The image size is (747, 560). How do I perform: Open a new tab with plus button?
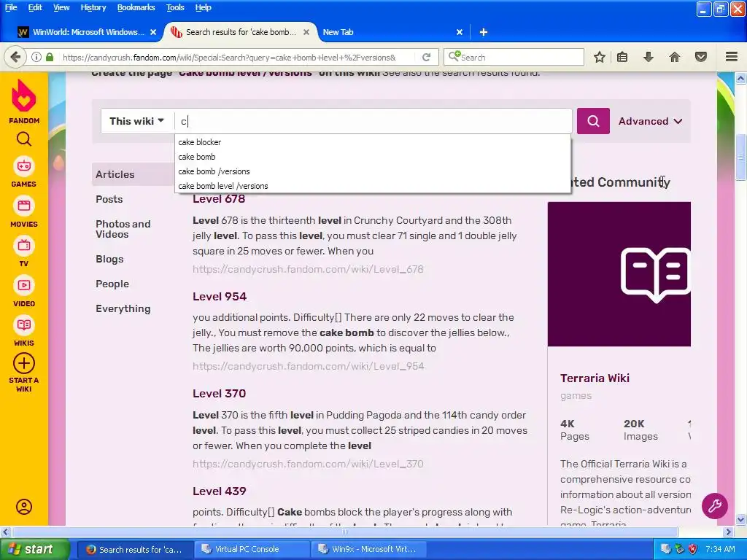click(484, 32)
